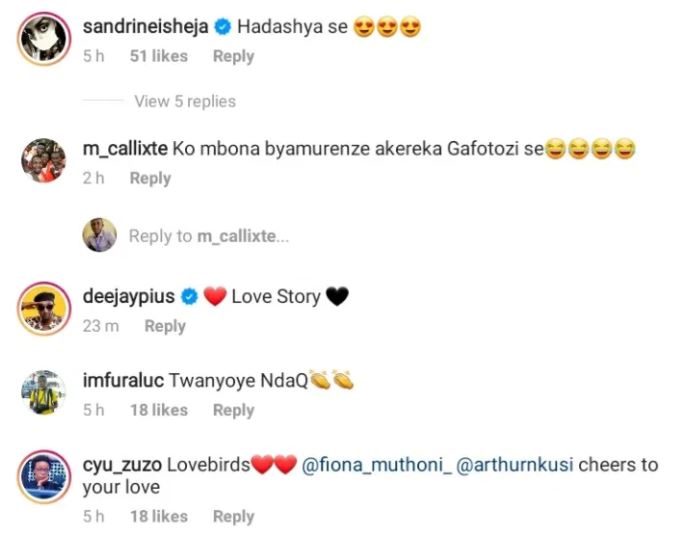
Task: Open deejaypius's profile avatar
Action: tap(44, 308)
